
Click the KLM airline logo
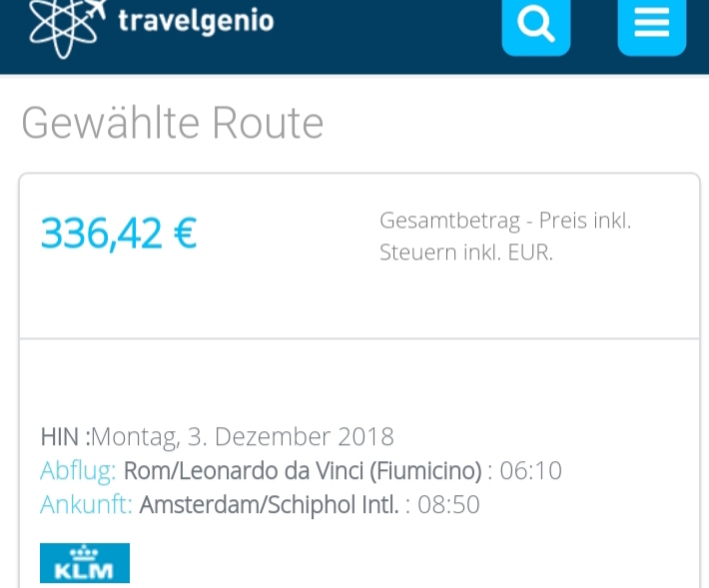tap(85, 563)
